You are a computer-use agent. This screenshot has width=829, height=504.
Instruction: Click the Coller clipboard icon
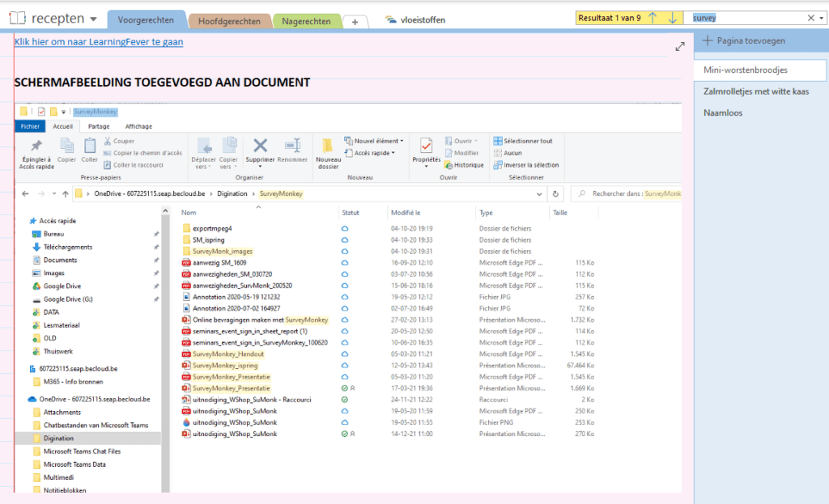pyautogui.click(x=89, y=146)
